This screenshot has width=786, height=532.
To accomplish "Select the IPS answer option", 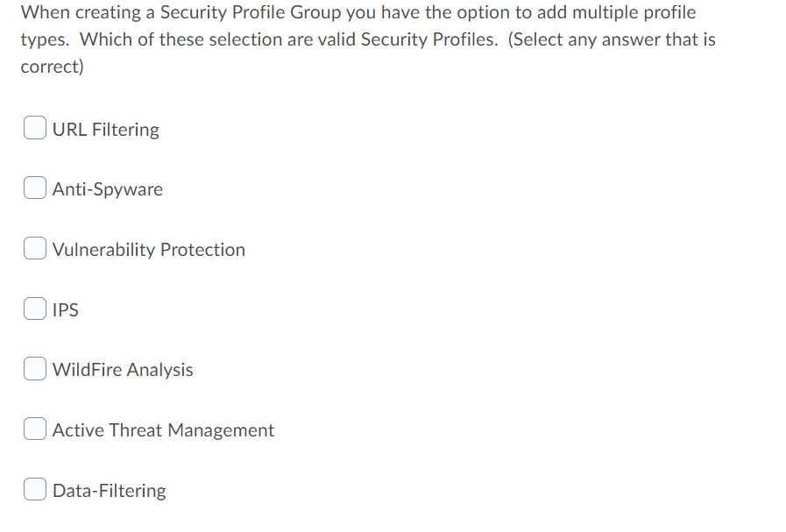I will pyautogui.click(x=34, y=309).
